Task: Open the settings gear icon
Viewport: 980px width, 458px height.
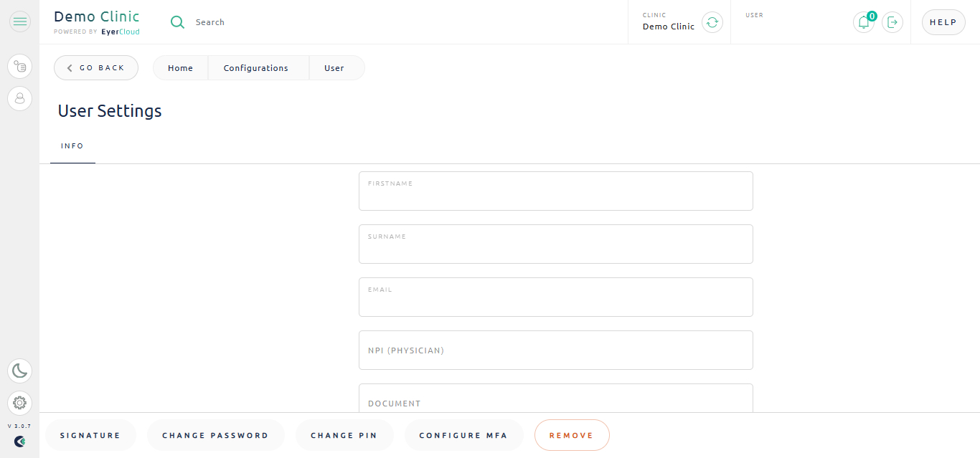Action: [20, 403]
